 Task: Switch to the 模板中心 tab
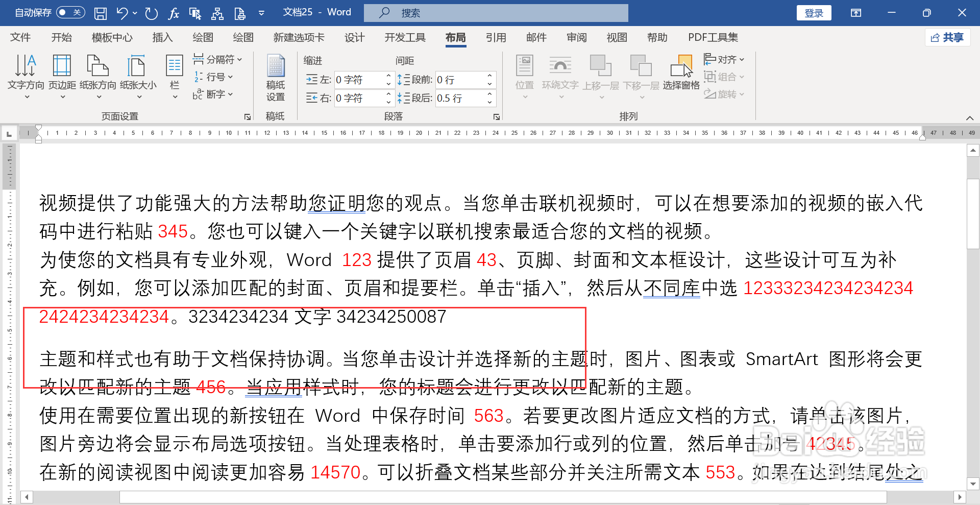[112, 37]
